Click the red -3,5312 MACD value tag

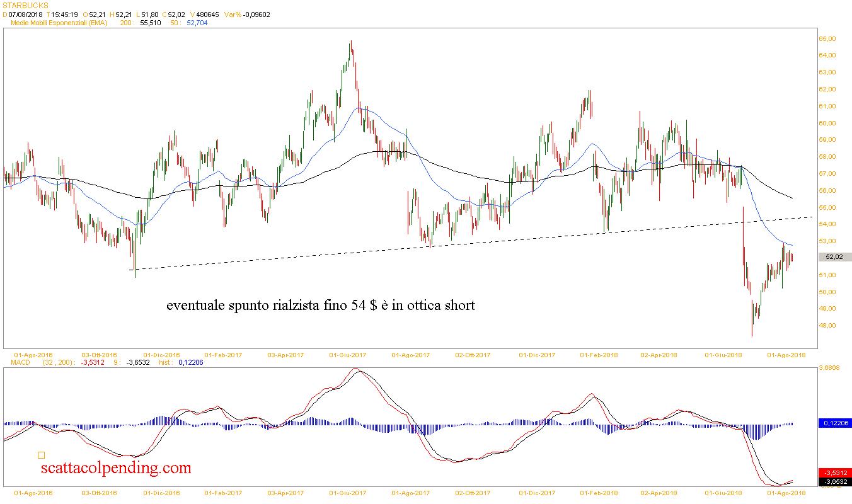click(834, 472)
